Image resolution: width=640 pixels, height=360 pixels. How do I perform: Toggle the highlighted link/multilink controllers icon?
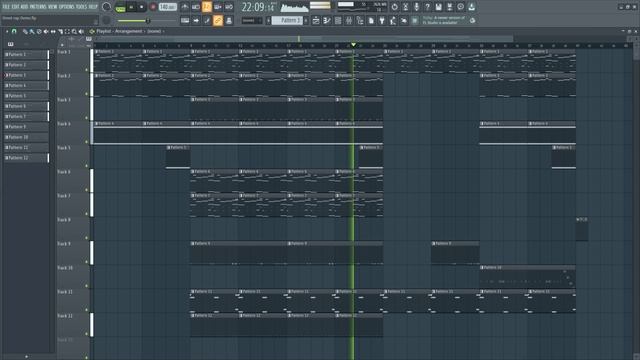click(x=218, y=20)
